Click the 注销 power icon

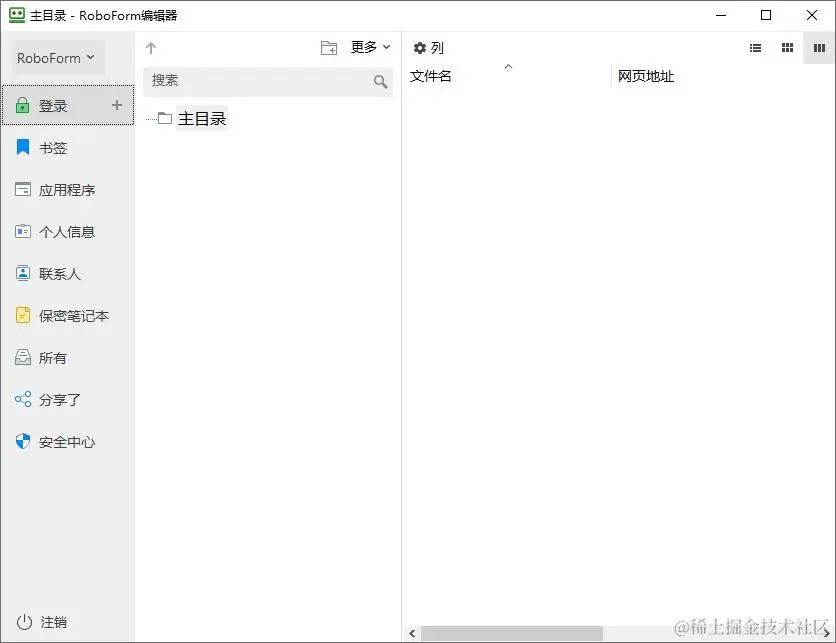coord(24,622)
